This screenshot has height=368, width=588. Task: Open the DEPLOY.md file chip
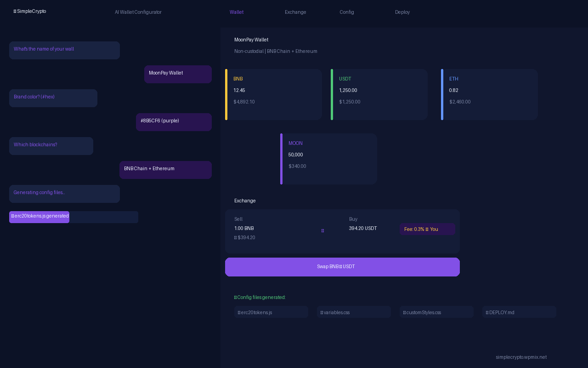point(519,312)
